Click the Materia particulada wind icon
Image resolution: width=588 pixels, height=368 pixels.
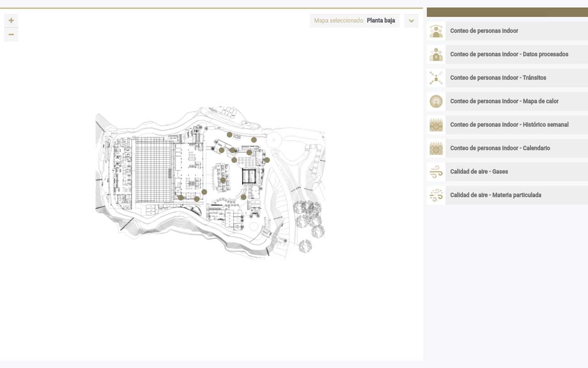coord(436,195)
